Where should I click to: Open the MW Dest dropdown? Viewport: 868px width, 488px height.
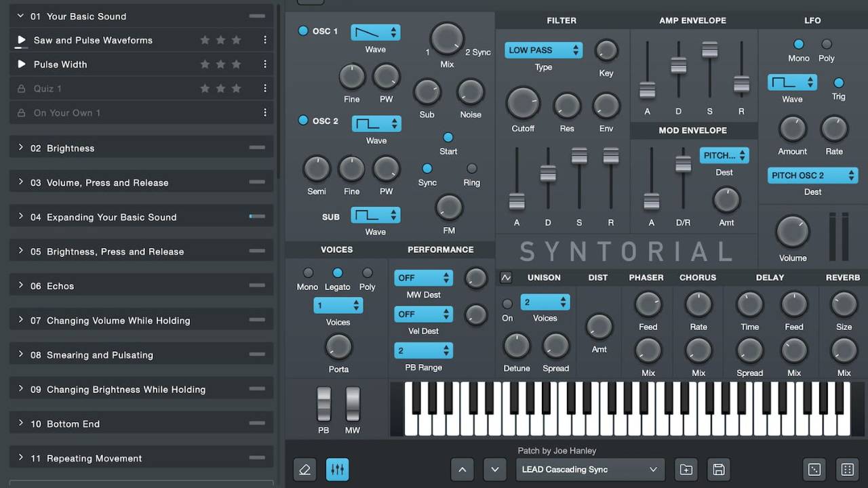click(x=423, y=278)
